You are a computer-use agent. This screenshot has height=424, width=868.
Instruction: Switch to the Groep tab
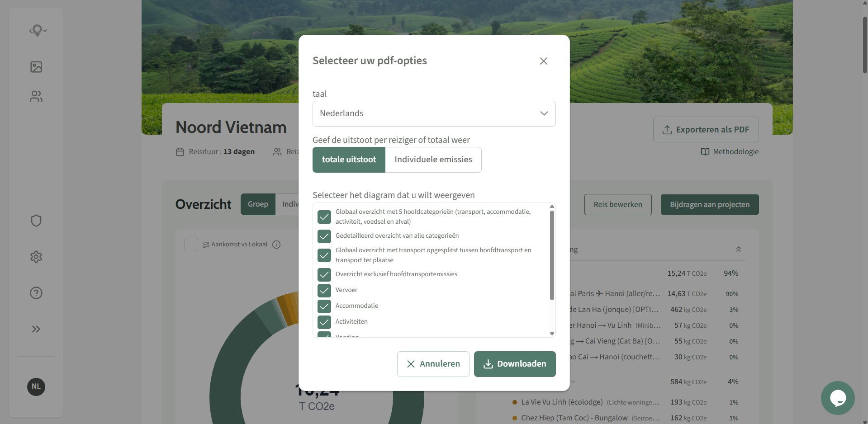coord(258,204)
